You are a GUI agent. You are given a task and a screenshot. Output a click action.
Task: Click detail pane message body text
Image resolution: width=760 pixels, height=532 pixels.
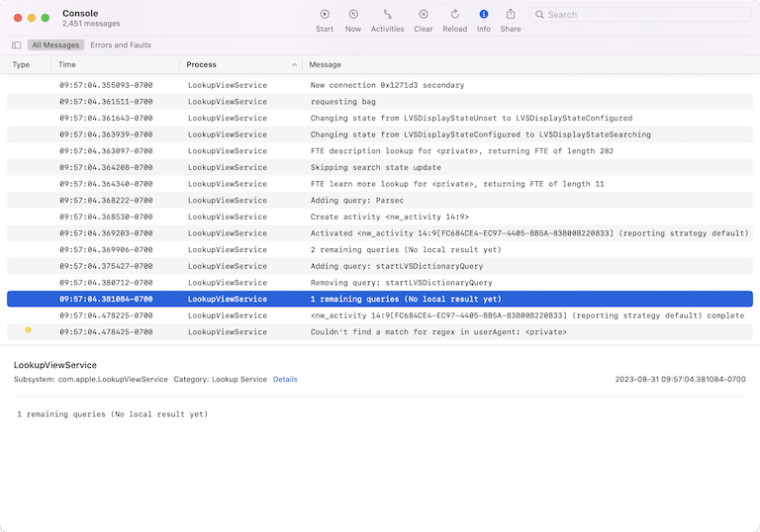tap(113, 414)
